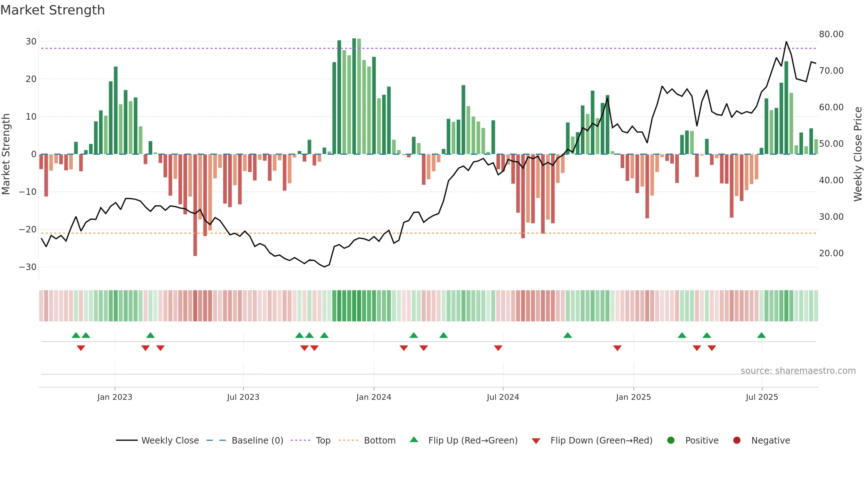Click the rightmost light green heat strip cell
The width and height of the screenshot is (868, 488).
tap(816, 306)
